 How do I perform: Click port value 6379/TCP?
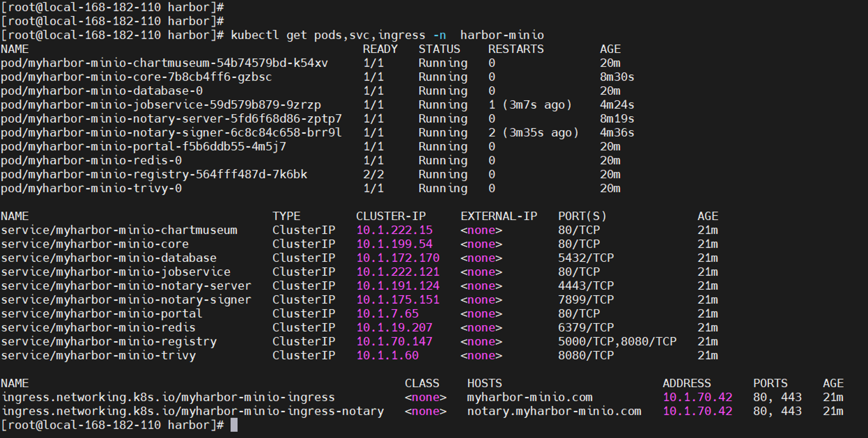tap(586, 327)
